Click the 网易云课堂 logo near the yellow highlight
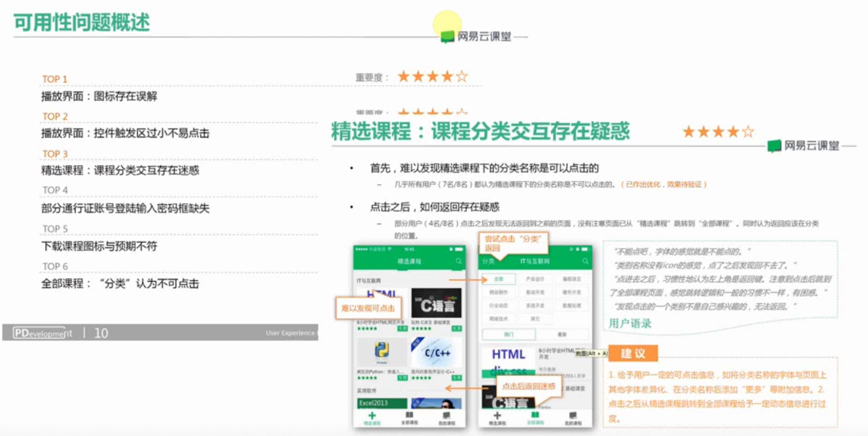 point(476,37)
